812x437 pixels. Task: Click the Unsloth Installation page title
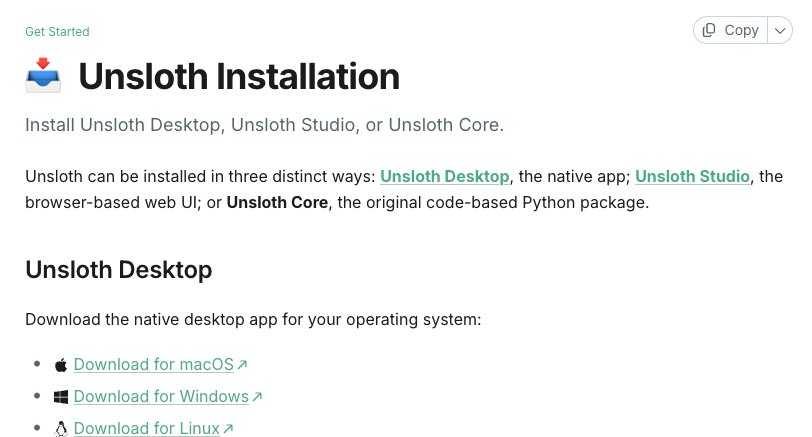click(x=239, y=77)
